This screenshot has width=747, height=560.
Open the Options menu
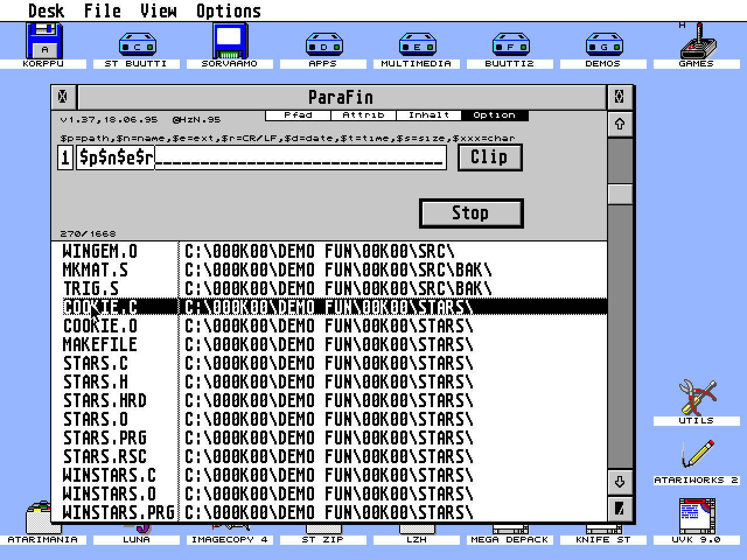(228, 10)
